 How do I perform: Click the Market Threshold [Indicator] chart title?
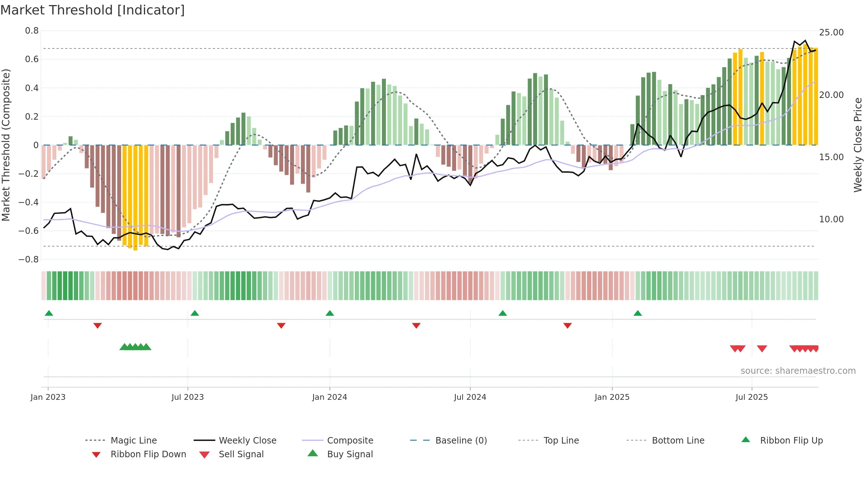pos(93,10)
